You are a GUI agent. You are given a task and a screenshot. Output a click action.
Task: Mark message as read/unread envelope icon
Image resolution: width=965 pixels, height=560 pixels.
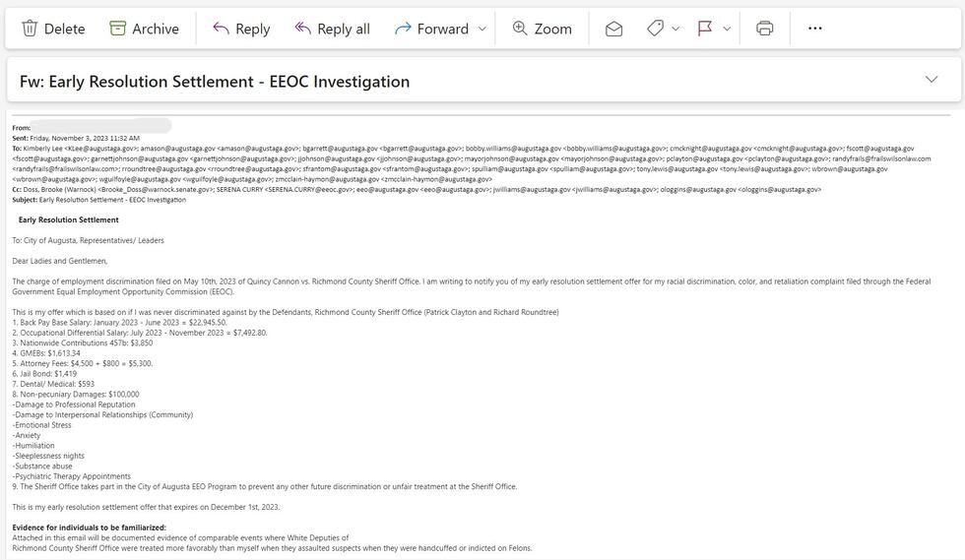tap(613, 29)
